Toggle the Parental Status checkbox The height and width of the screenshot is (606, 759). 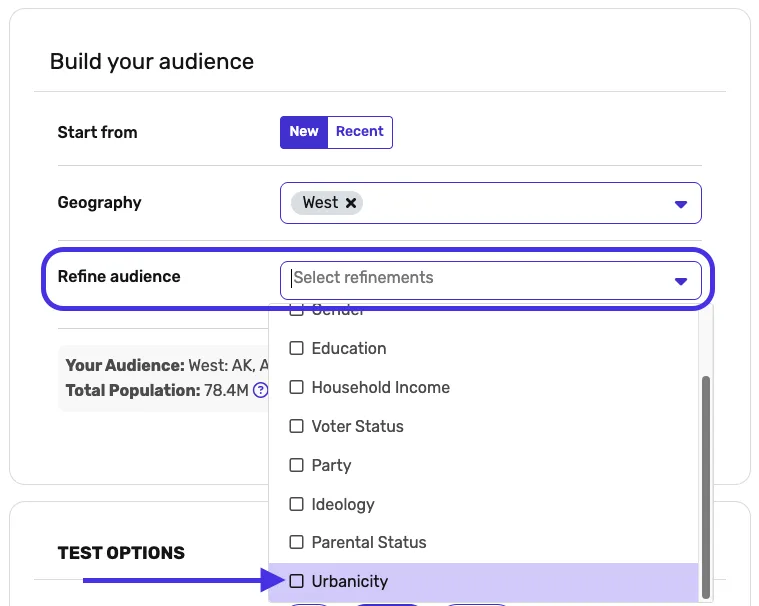[296, 543]
